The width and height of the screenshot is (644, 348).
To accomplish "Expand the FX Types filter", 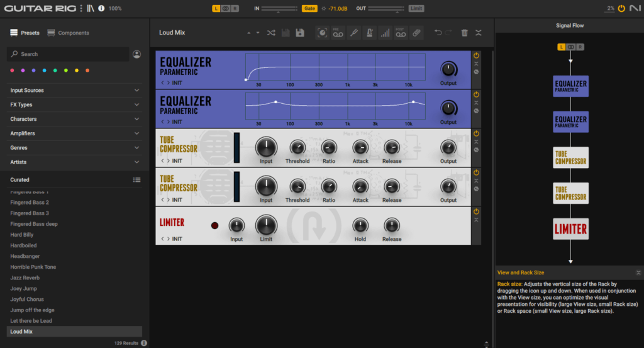I will point(74,104).
